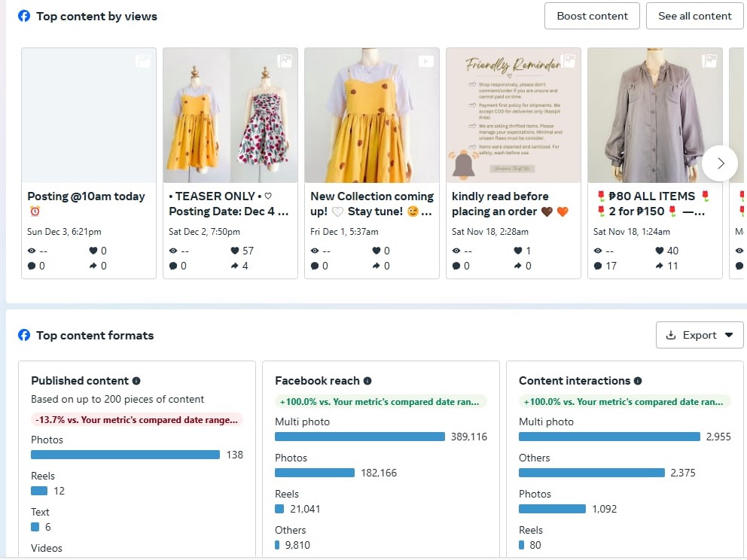
Task: Click info icon next to Content interactions
Action: (x=638, y=381)
